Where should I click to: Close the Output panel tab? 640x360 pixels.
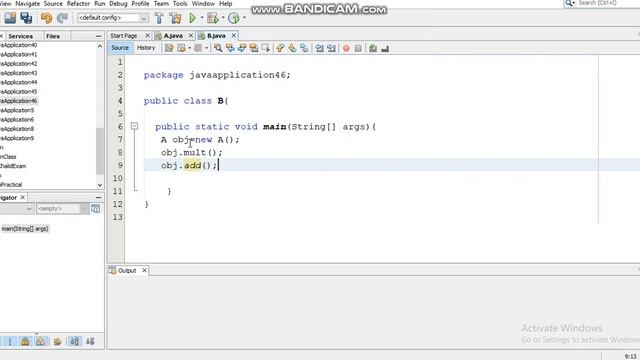(x=144, y=271)
